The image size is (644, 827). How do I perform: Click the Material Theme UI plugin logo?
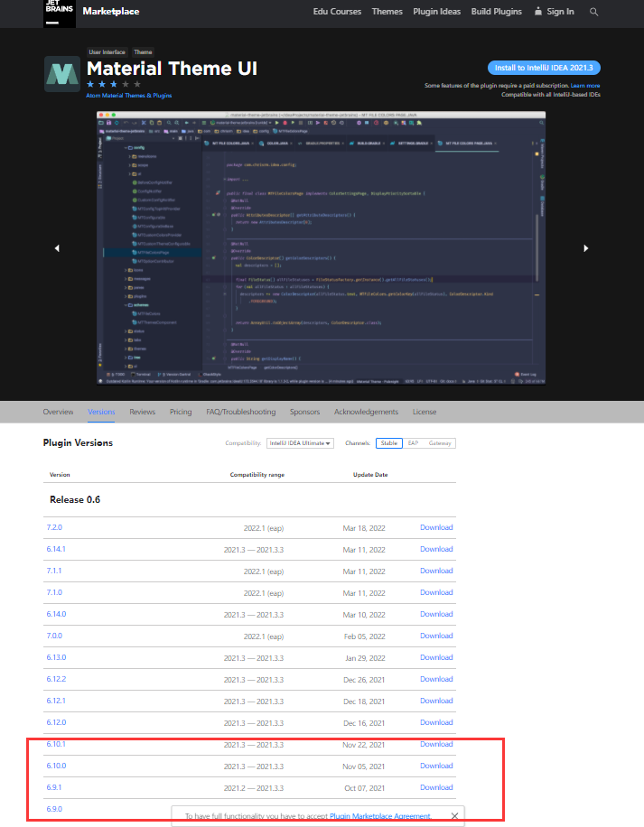(x=62, y=74)
